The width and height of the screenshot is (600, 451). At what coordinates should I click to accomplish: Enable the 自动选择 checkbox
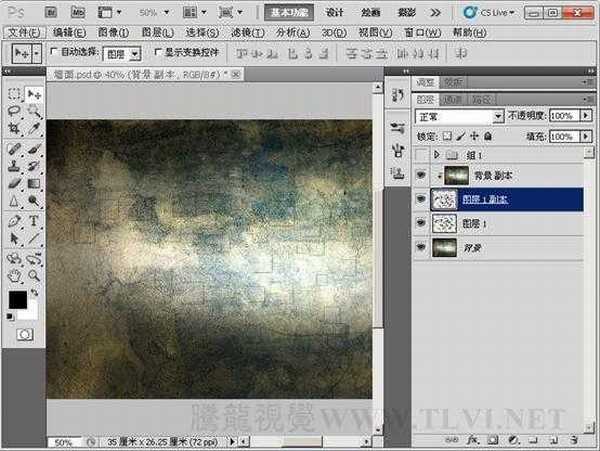(54, 51)
